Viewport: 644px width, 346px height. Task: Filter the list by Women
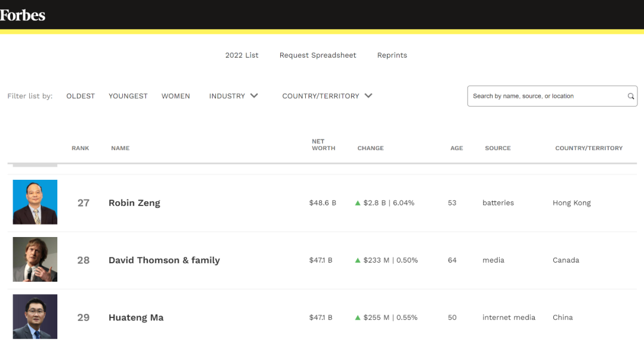[176, 96]
